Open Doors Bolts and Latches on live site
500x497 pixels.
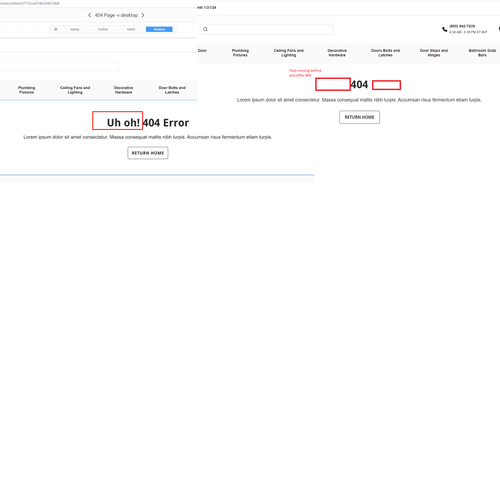coord(385,53)
